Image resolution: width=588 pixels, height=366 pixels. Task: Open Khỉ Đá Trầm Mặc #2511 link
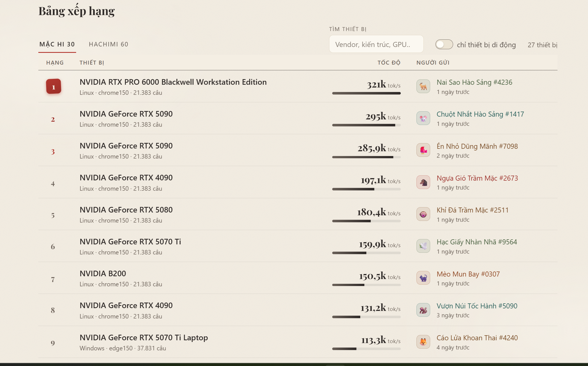tap(472, 210)
